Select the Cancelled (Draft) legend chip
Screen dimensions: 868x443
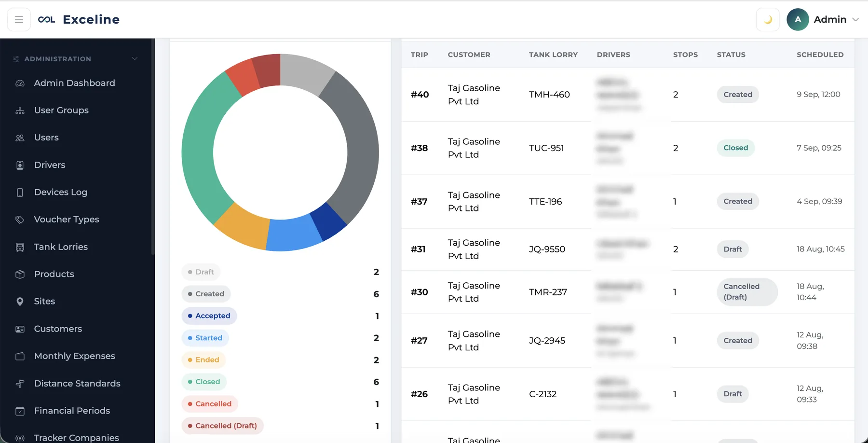pyautogui.click(x=222, y=426)
